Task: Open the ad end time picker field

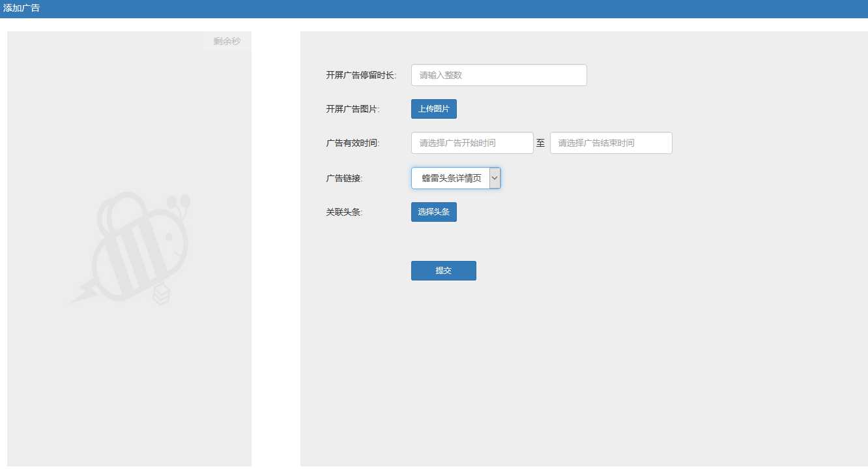Action: 611,143
